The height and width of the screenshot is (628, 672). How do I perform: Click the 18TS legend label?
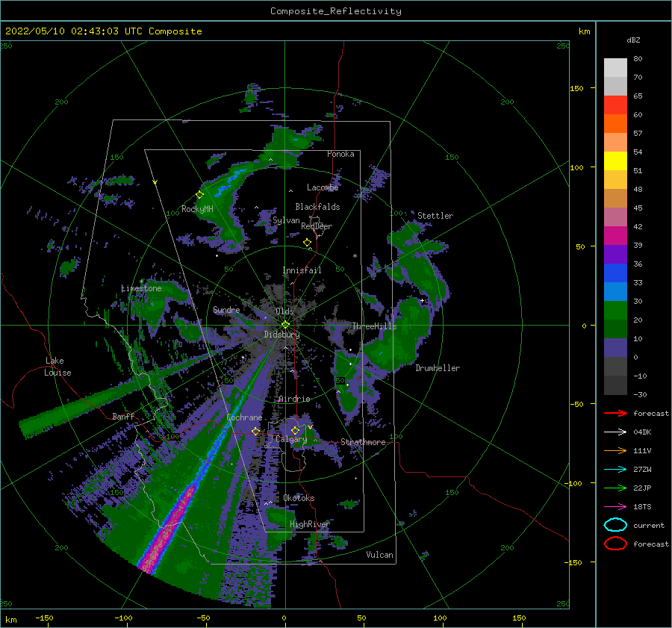pyautogui.click(x=642, y=507)
